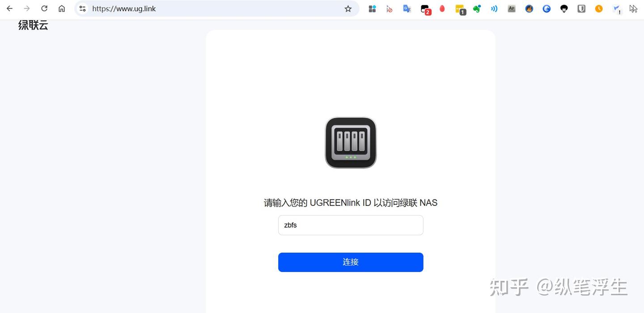Viewport: 644px width, 313px height.
Task: Click the 绿联云 logo text
Action: click(x=33, y=25)
